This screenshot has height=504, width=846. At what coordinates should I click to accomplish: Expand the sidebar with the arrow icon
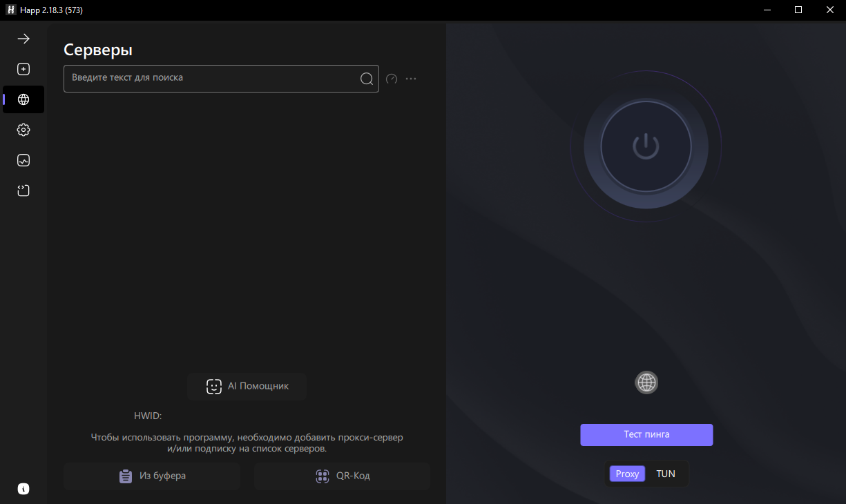(23, 39)
